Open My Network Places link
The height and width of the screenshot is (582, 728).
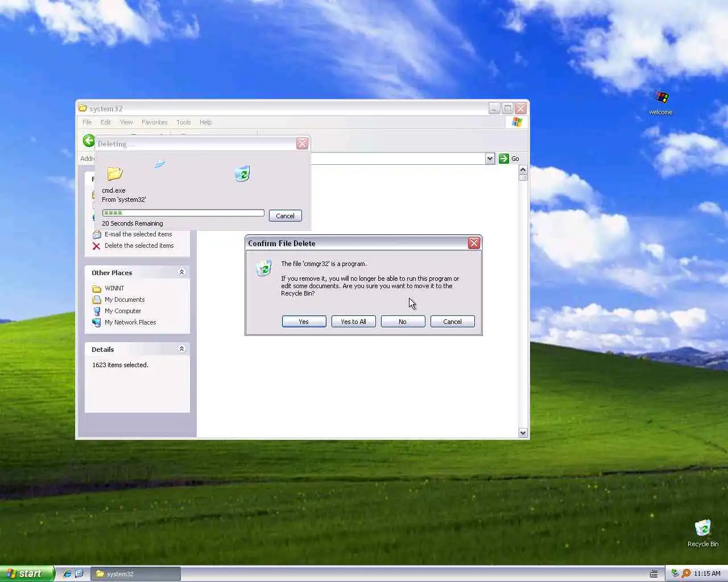130,322
